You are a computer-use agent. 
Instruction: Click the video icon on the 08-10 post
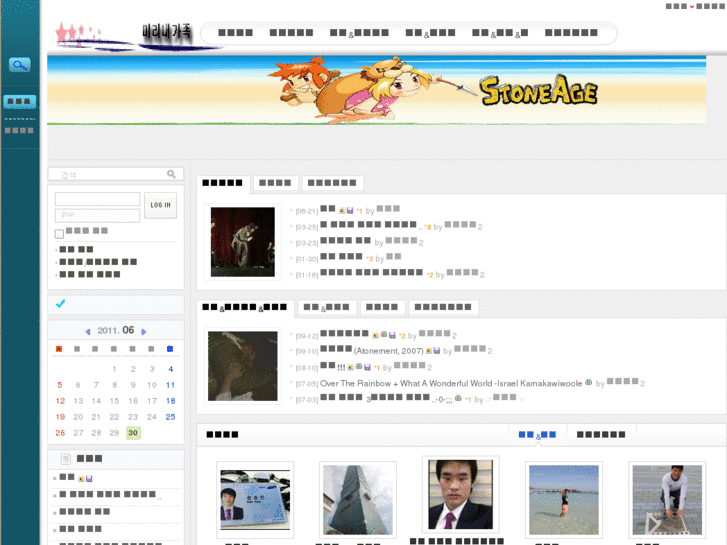359,366
